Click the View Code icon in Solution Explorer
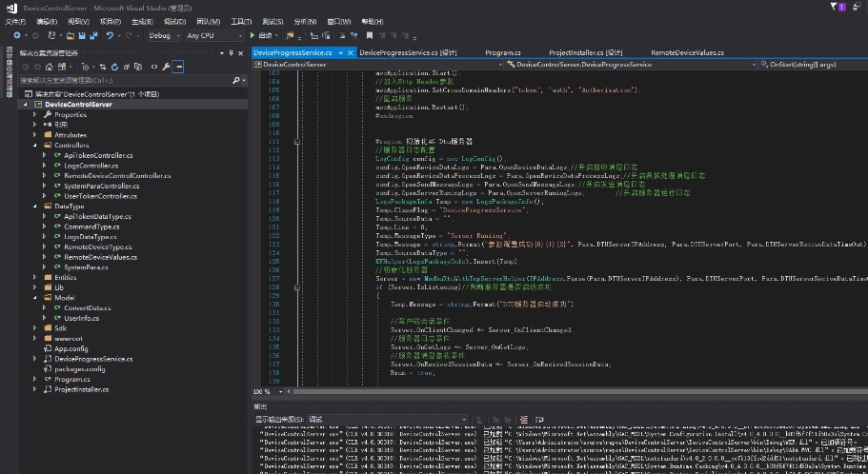Screen dimensions: 868x474 (154, 67)
